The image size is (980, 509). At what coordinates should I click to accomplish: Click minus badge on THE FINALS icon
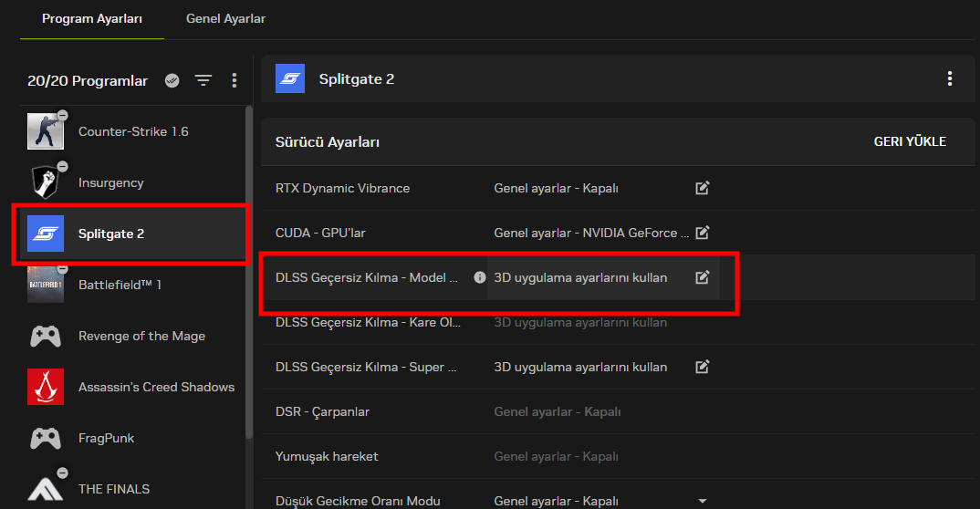62,473
